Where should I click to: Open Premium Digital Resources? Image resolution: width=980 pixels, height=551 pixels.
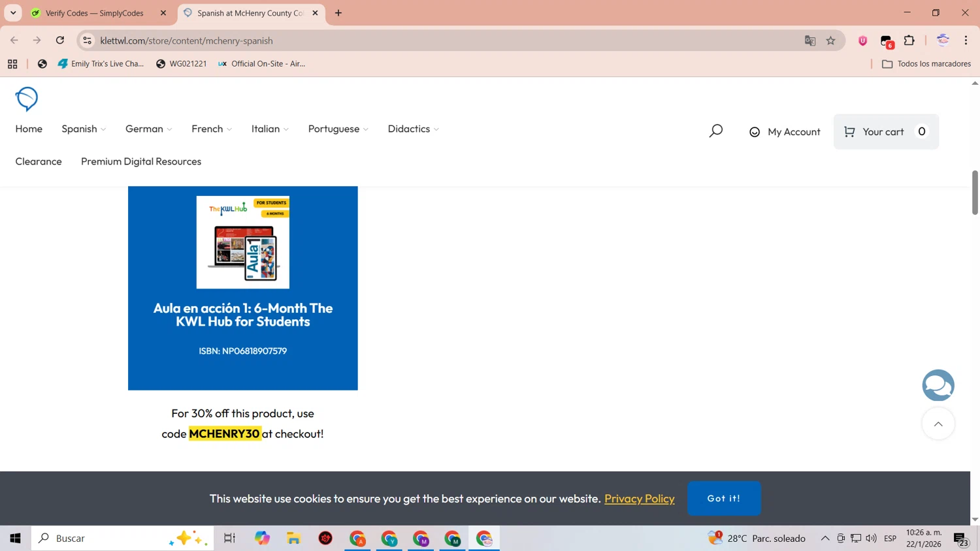coord(141,161)
